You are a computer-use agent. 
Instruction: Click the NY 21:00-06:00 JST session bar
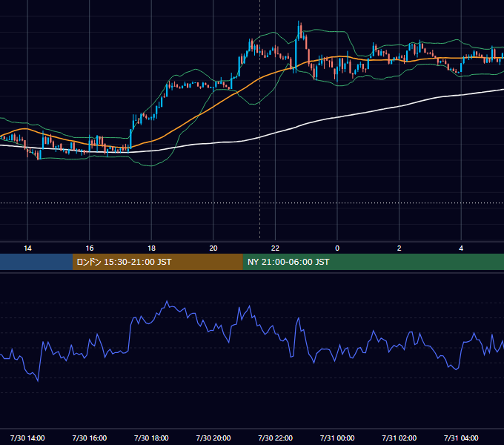coord(373,262)
